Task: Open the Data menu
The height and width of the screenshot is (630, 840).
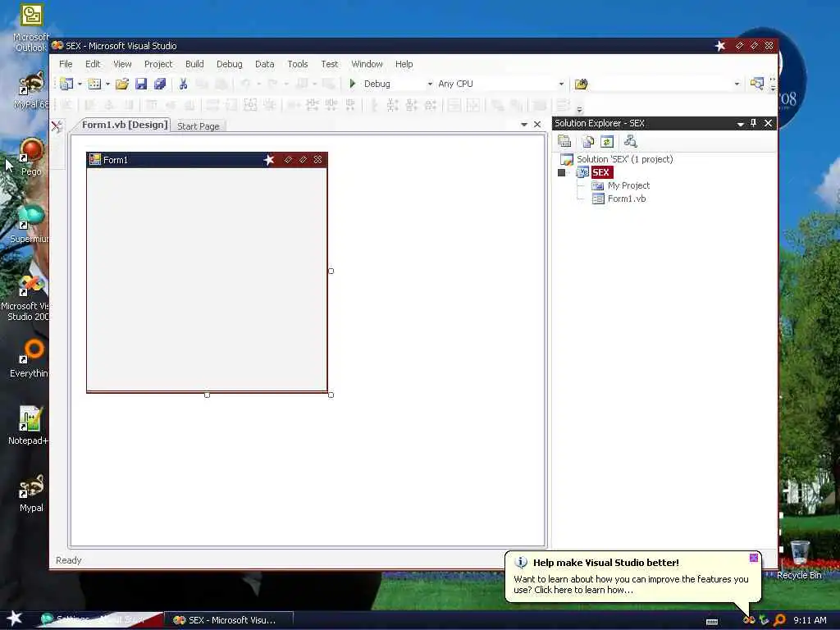Action: 265,64
